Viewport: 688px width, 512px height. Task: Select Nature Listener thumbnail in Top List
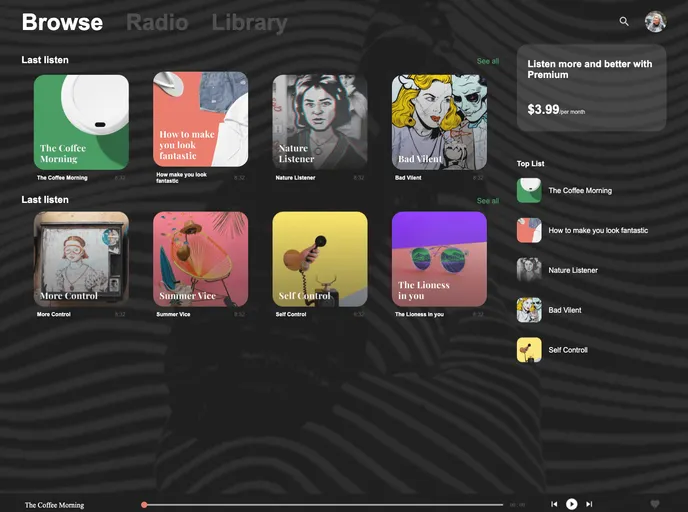(529, 270)
